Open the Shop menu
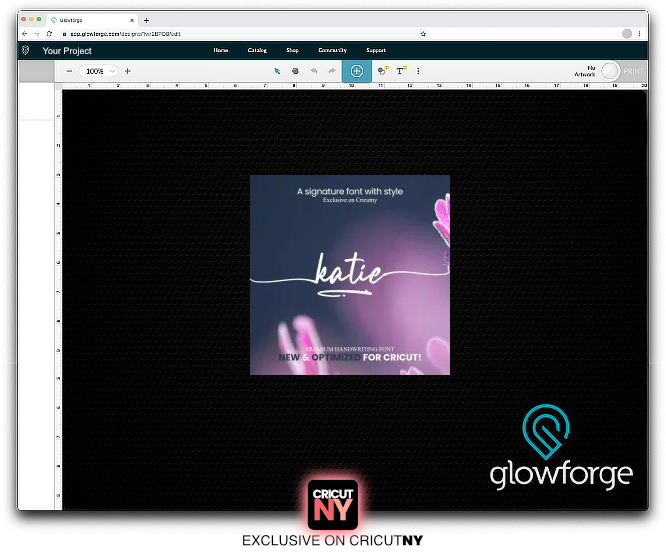The image size is (666, 552). coord(292,50)
